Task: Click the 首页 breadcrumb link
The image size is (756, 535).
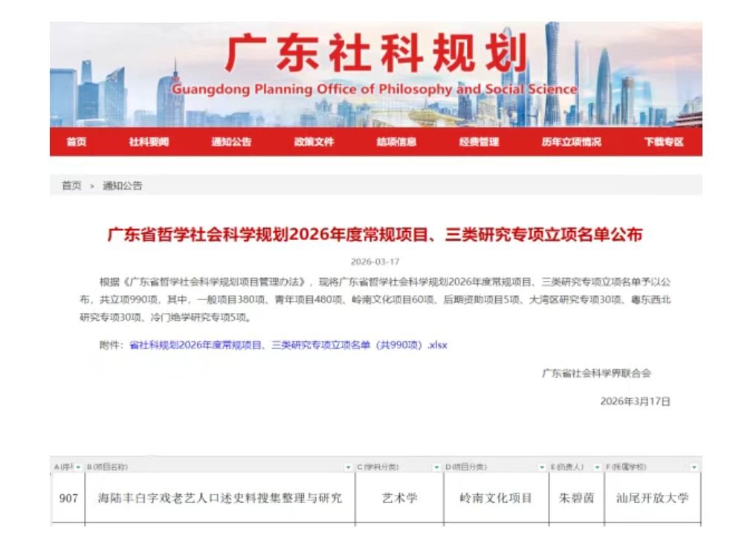Action: click(x=71, y=186)
